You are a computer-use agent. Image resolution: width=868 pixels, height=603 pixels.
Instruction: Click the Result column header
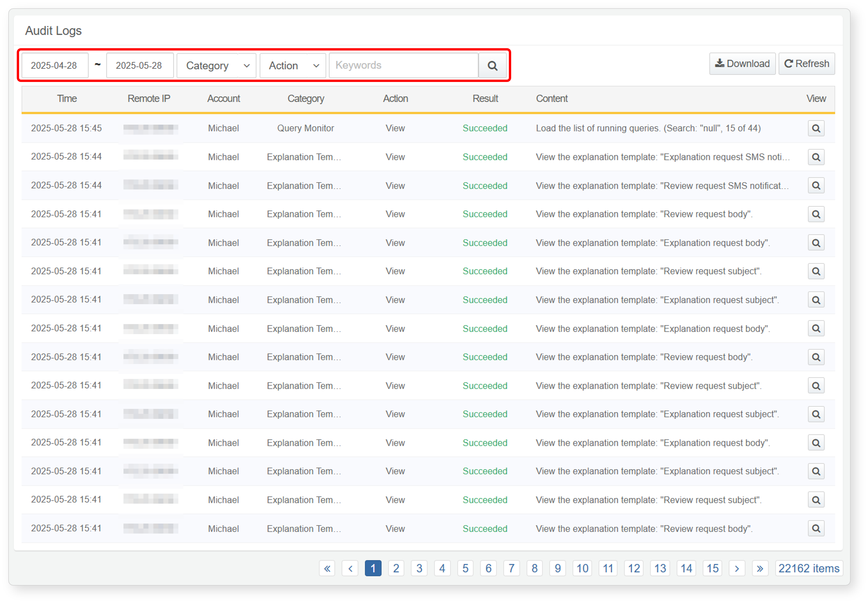(485, 99)
